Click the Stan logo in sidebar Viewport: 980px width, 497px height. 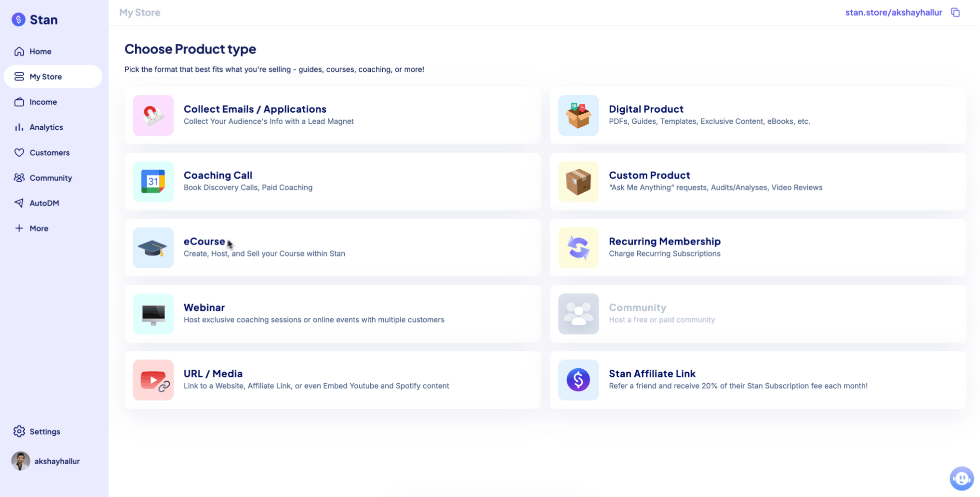pos(35,20)
